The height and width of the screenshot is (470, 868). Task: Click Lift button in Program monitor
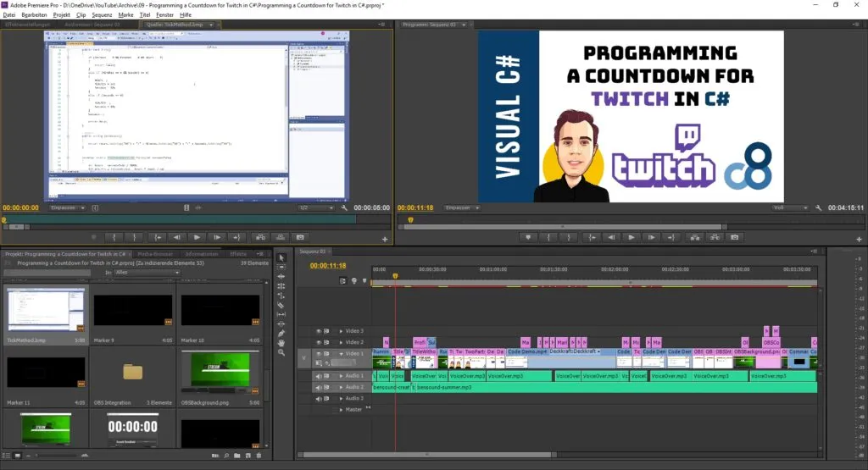[695, 237]
